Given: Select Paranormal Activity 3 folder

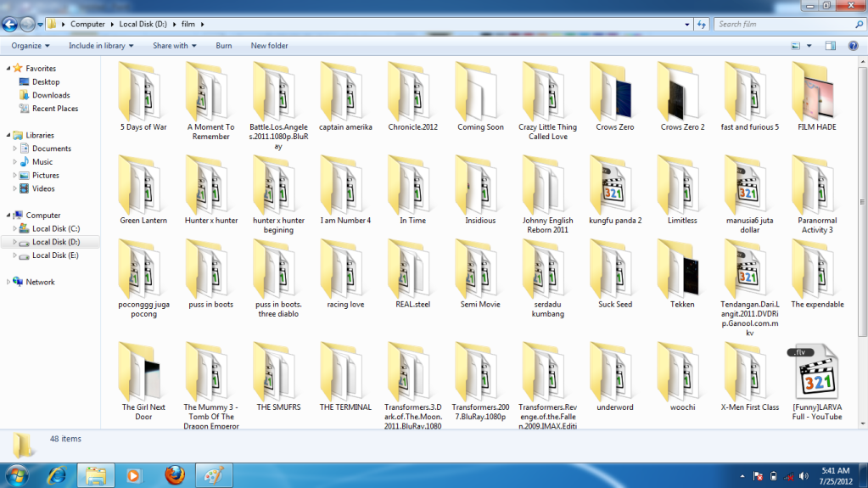Looking at the screenshot, I should (x=817, y=195).
